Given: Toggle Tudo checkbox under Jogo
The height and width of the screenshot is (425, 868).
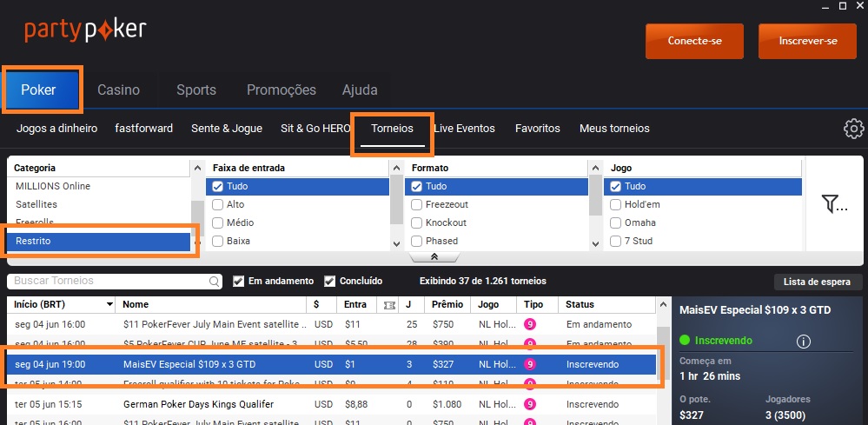Looking at the screenshot, I should pos(615,187).
